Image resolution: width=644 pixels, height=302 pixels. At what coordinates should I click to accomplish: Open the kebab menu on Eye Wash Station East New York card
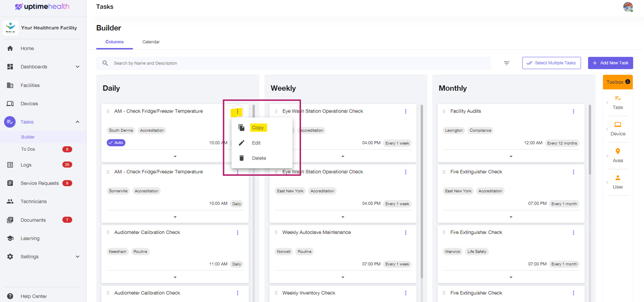(x=406, y=172)
